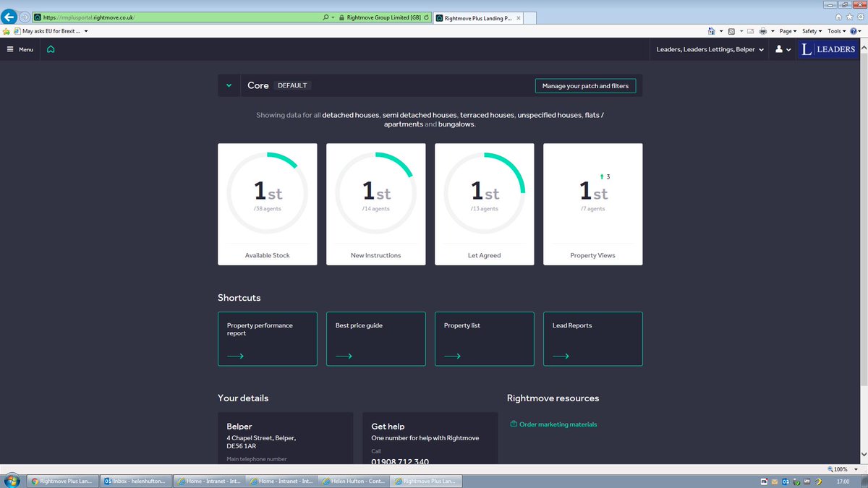Refresh the page using the address bar reload icon
Image resolution: width=868 pixels, height=488 pixels.
coord(426,17)
